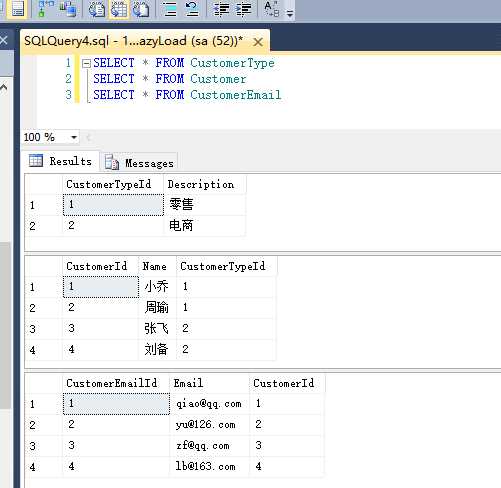Select the 电商 description cell
The image size is (501, 488).
pyautogui.click(x=205, y=226)
